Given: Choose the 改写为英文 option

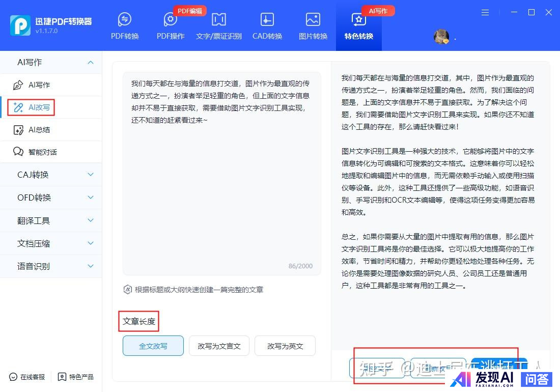Looking at the screenshot, I should (285, 346).
